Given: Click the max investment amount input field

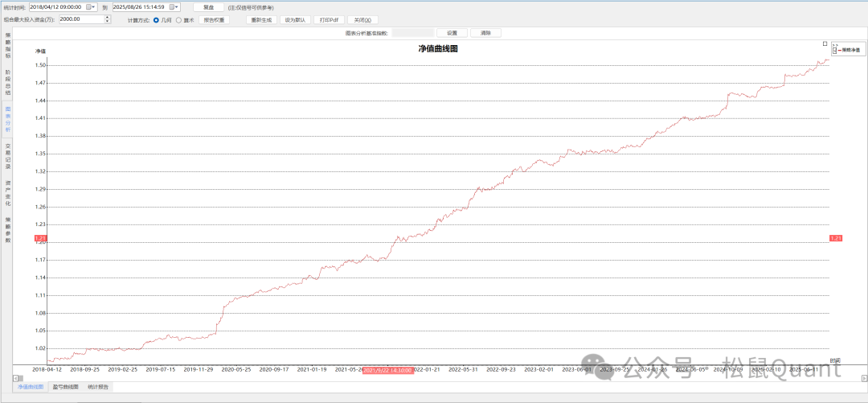Looking at the screenshot, I should tap(80, 19).
